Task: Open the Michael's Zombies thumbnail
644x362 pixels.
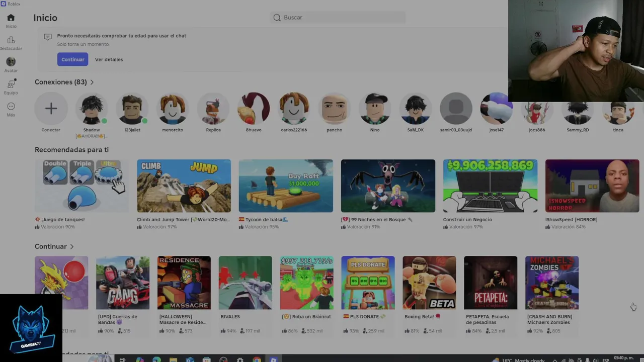Action: click(552, 283)
